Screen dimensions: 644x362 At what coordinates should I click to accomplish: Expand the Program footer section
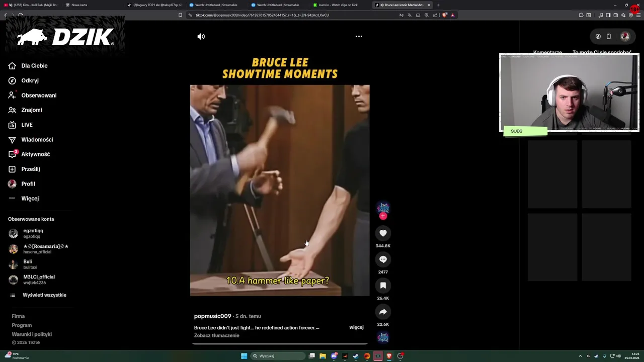click(22, 325)
